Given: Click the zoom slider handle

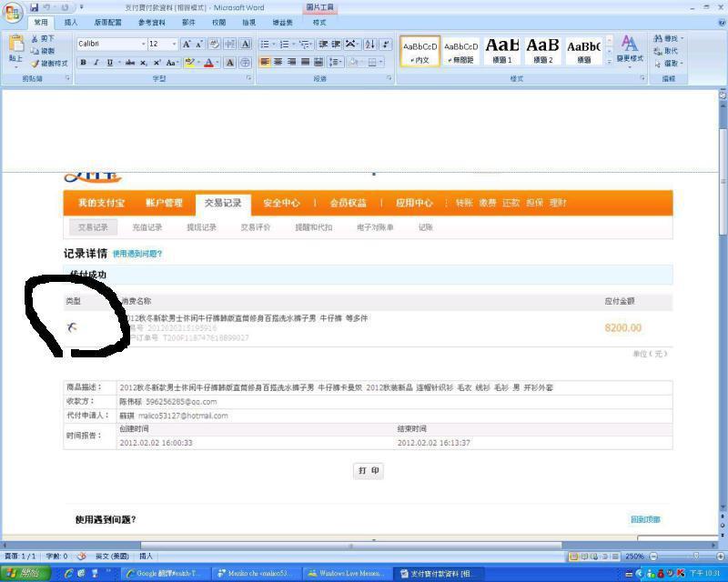Looking at the screenshot, I should pyautogui.click(x=695, y=556).
